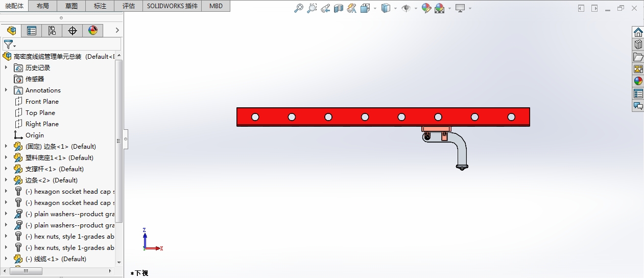Select Right Plane in the tree
Image resolution: width=644 pixels, height=278 pixels.
[42, 124]
